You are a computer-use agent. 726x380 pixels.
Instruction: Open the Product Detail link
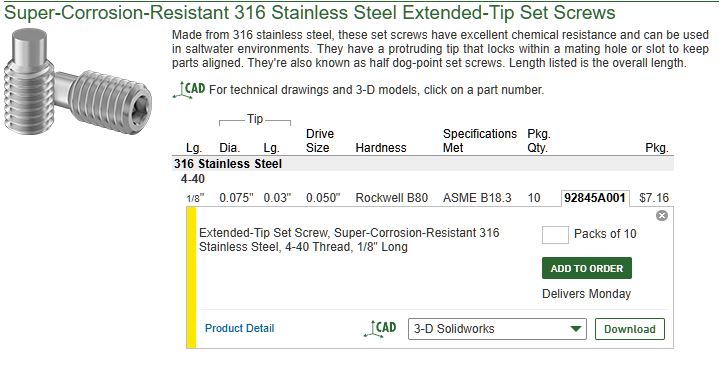click(239, 328)
